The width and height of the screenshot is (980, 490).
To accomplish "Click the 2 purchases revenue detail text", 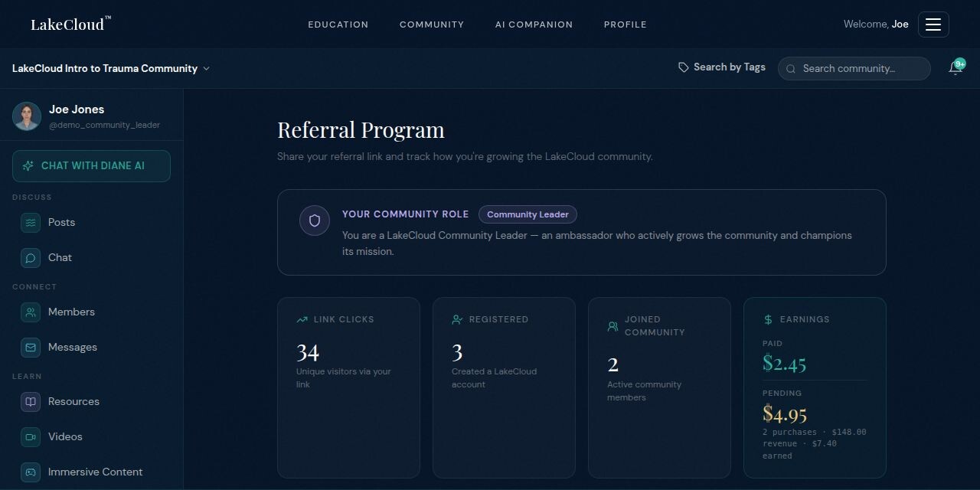I will 815,444.
